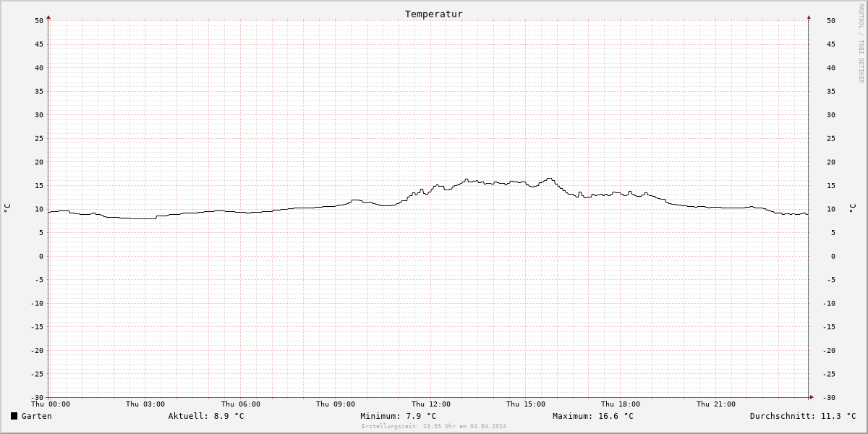Screen dimensions: 868x434
Task: Click the Thu 18:00 time axis label
Action: 621,404
